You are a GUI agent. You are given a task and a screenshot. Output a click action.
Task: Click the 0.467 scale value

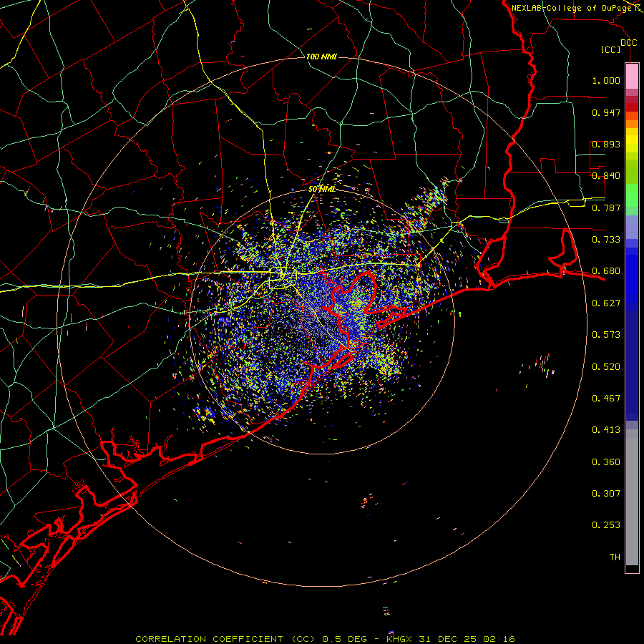click(606, 399)
